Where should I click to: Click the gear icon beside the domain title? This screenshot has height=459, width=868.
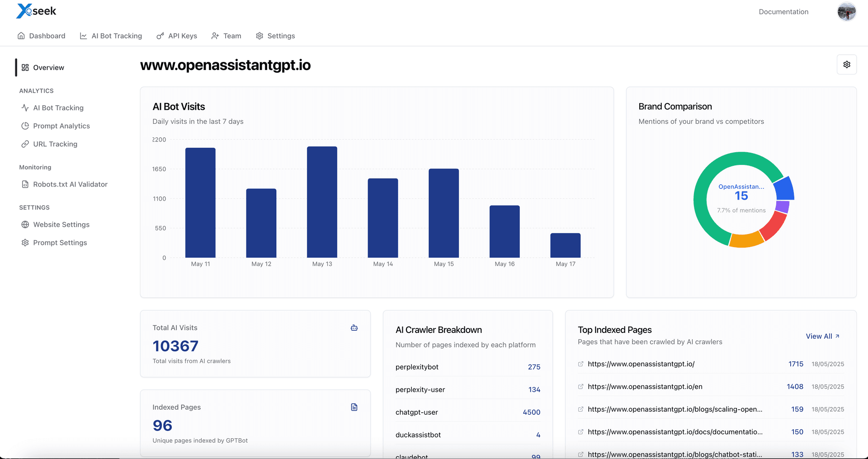(x=846, y=65)
